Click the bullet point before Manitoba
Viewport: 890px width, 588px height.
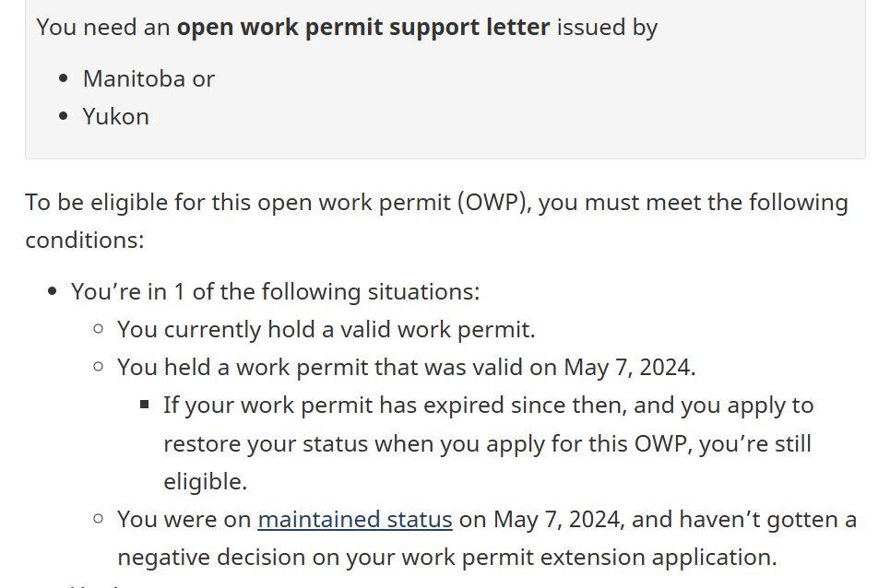(x=63, y=79)
